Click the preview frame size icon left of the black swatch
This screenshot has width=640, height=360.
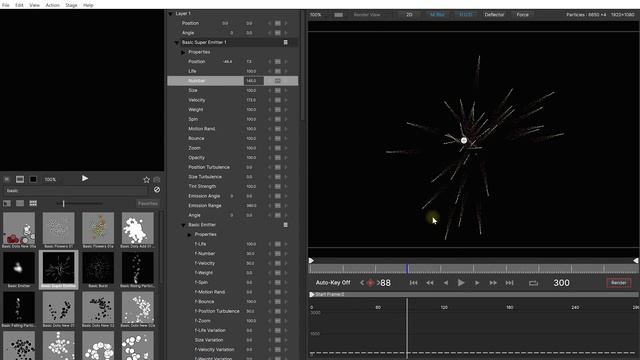pos(20,179)
